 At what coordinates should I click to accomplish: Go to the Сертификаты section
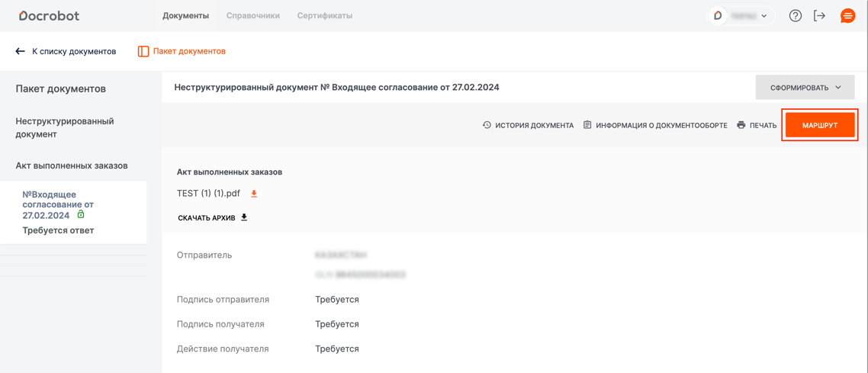click(x=324, y=15)
